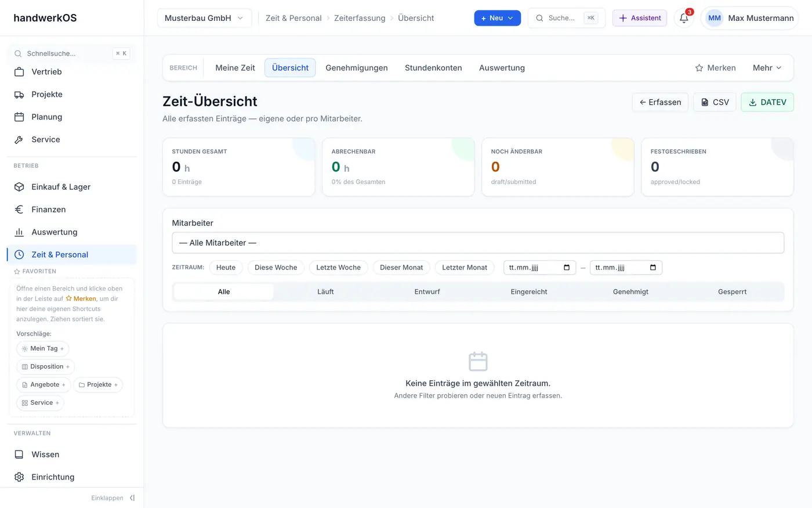Collapse sidebar via Einklappen icon
812x508 pixels.
click(x=132, y=498)
